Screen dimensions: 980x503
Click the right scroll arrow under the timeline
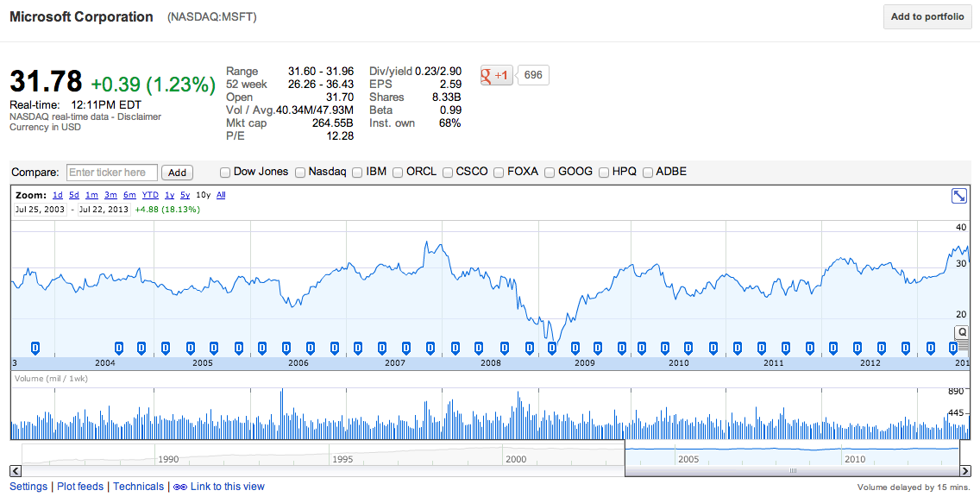point(966,471)
